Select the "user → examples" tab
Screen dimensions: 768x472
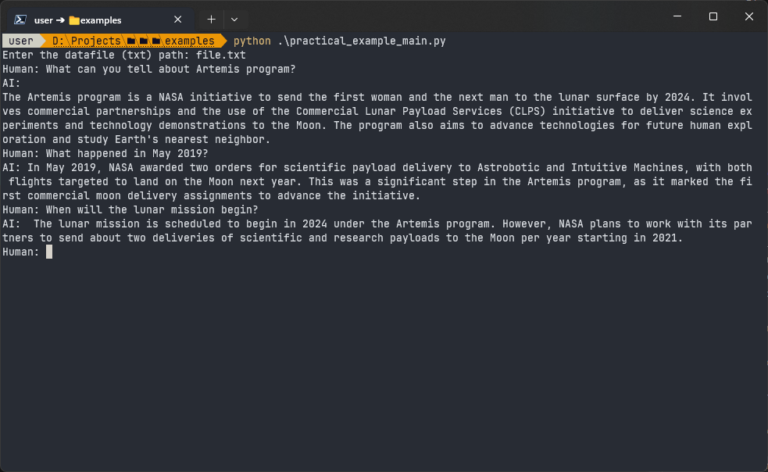click(100, 19)
